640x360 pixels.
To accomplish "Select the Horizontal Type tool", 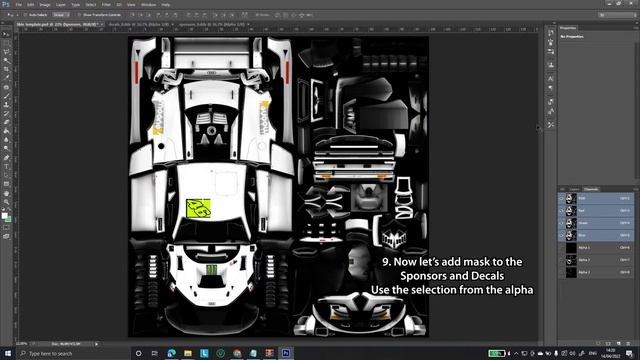I will click(6, 166).
